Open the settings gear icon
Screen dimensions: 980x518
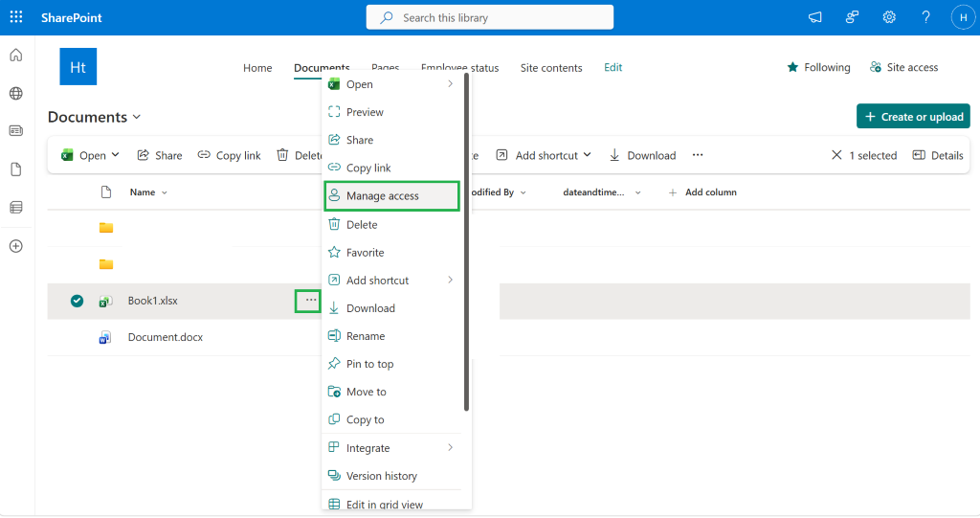[889, 17]
